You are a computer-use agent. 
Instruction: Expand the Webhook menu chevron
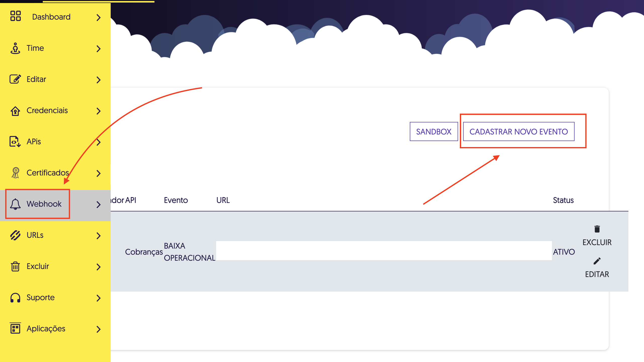(x=99, y=204)
